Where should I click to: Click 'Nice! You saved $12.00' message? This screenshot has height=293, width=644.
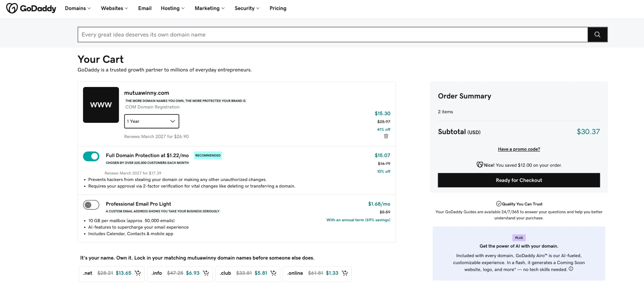coord(519,165)
